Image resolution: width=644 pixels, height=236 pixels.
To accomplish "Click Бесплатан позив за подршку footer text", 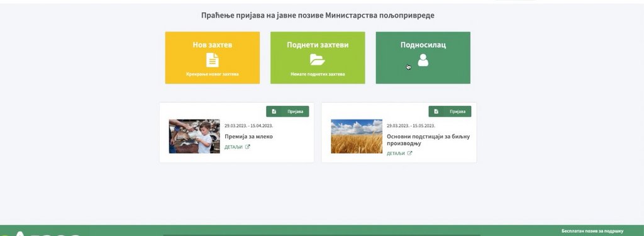I will pyautogui.click(x=592, y=231).
